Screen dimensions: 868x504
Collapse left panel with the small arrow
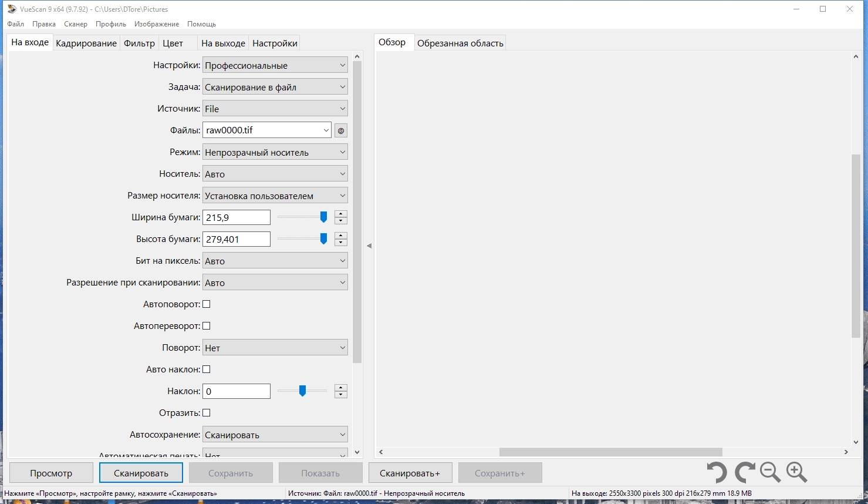click(369, 246)
